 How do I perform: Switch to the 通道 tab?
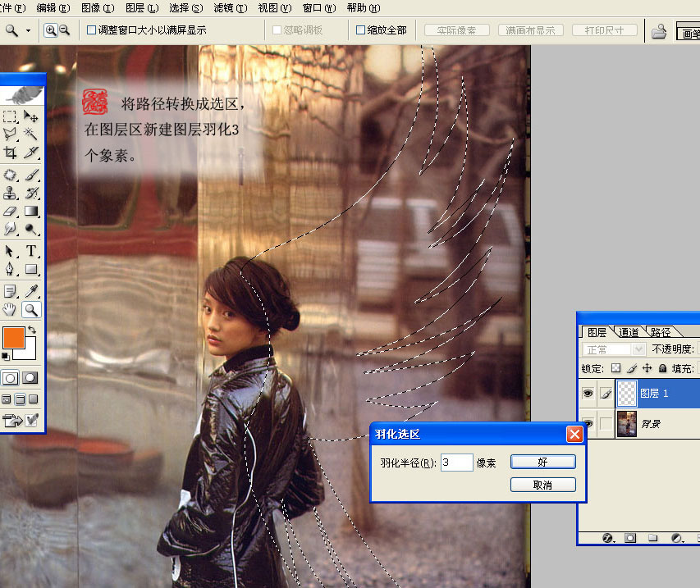tap(629, 332)
